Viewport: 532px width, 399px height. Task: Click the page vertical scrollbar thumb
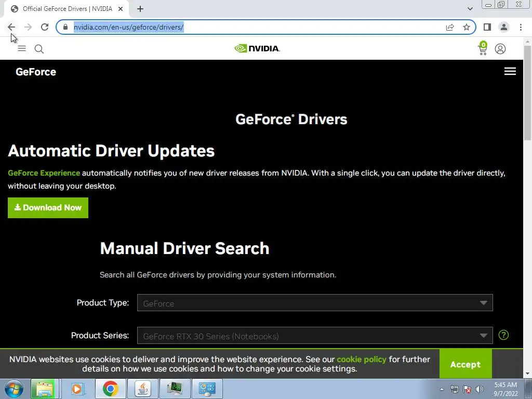pyautogui.click(x=527, y=92)
